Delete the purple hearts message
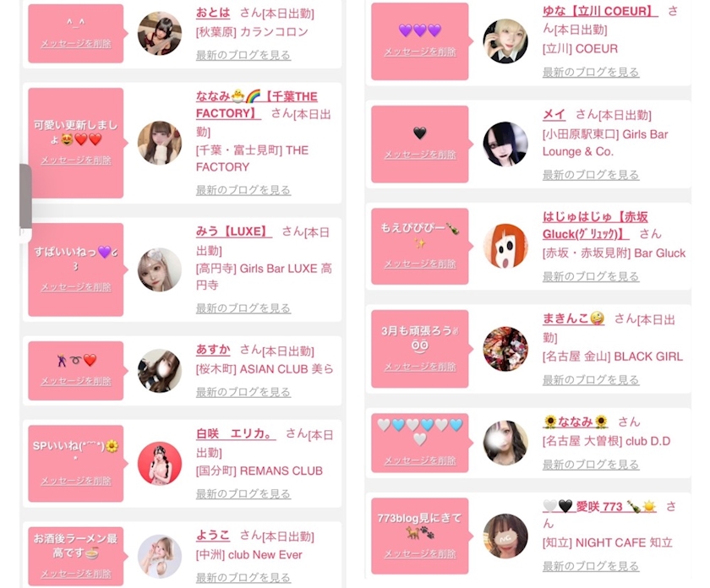710x588 pixels. pos(420,52)
